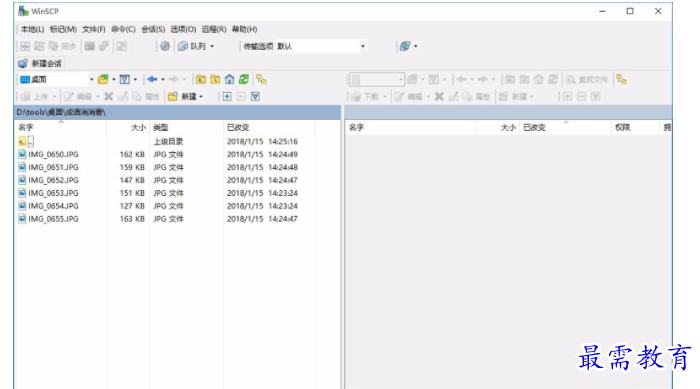This screenshot has width=700, height=389.
Task: Open the 帮助(H) menu
Action: 244,29
